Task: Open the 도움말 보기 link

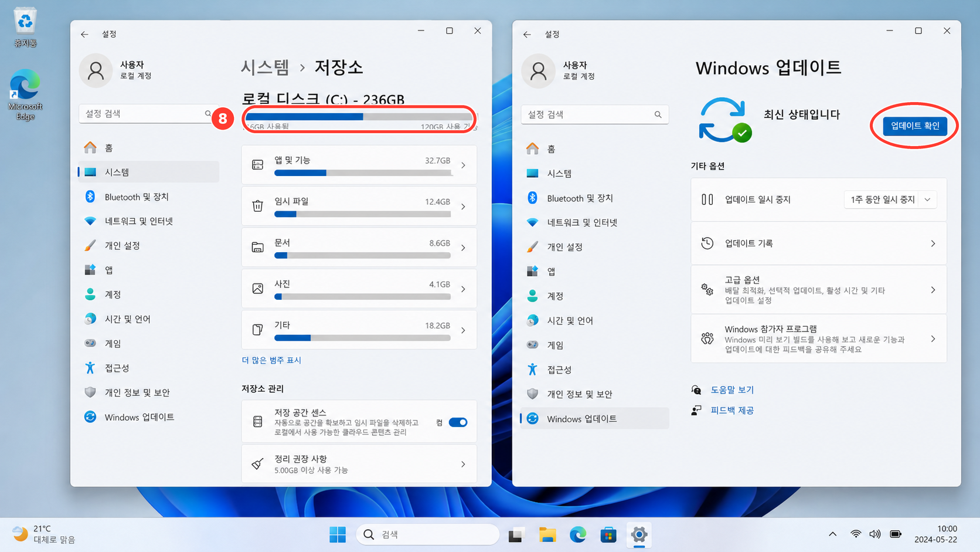Action: 732,390
